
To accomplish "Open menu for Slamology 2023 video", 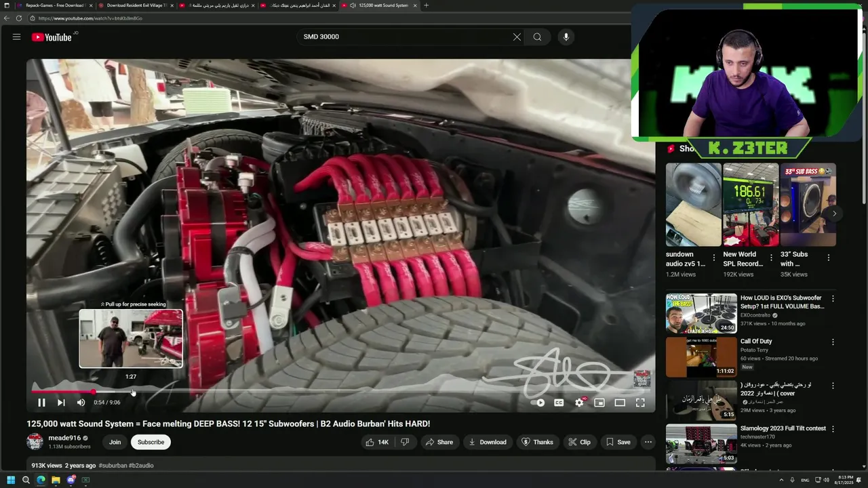I will coord(833,429).
